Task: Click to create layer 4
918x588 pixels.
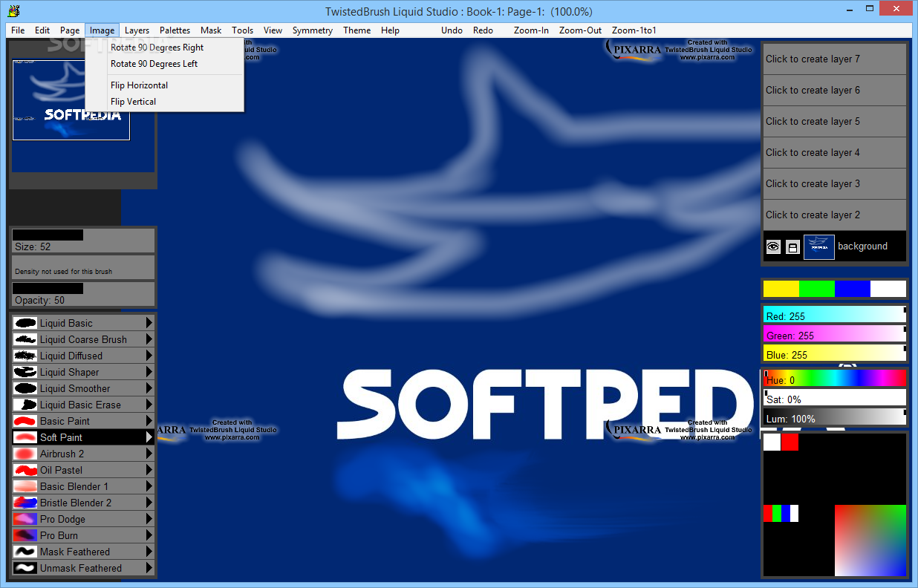Action: pyautogui.click(x=835, y=152)
